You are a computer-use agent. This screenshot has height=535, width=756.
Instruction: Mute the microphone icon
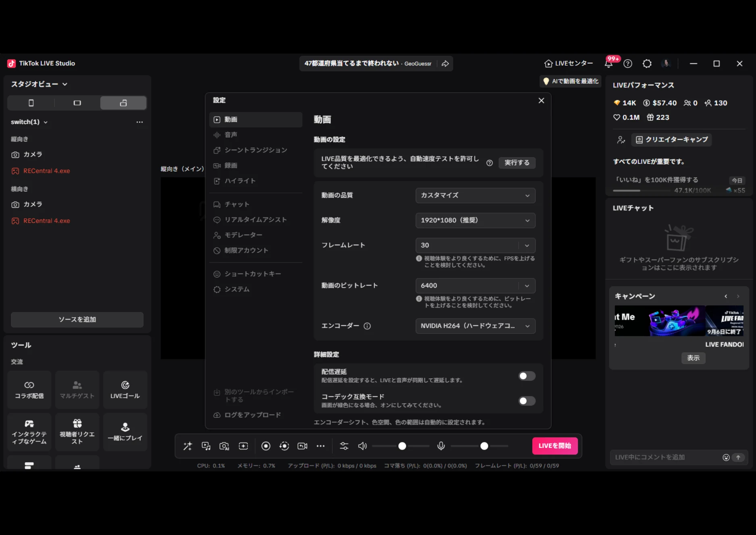click(x=441, y=446)
